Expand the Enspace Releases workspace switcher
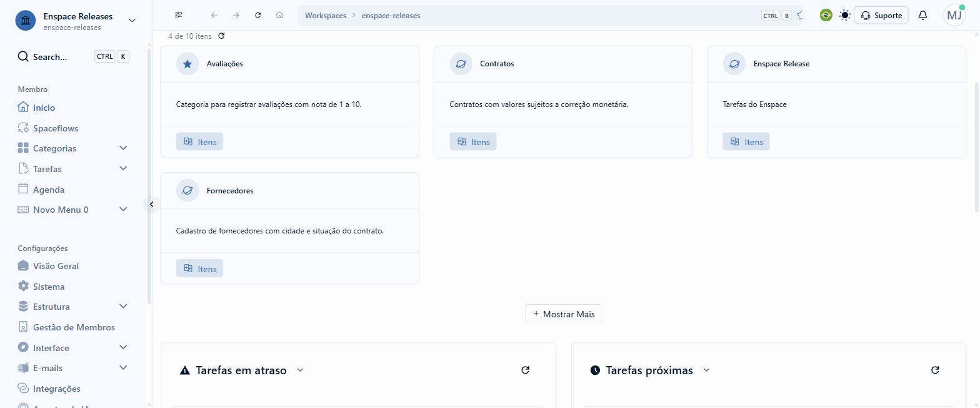Viewport: 980px width, 408px height. (x=132, y=21)
